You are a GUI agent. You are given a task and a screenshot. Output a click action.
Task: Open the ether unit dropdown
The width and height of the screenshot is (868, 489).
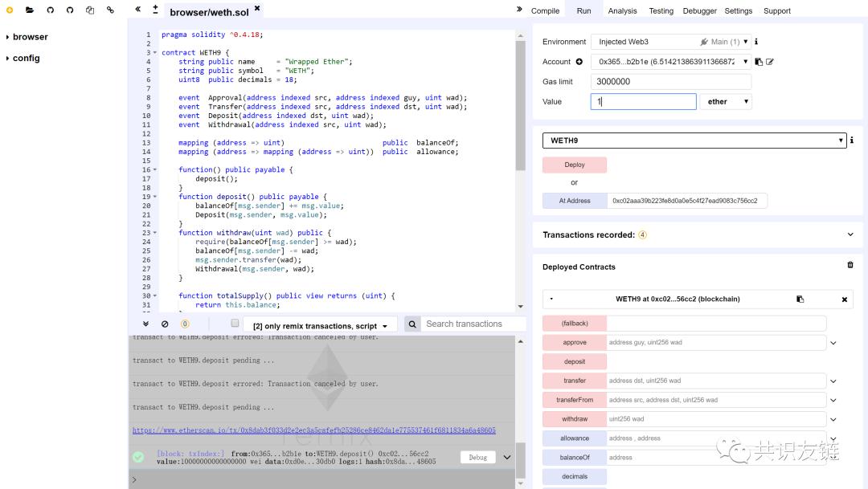pyautogui.click(x=726, y=102)
